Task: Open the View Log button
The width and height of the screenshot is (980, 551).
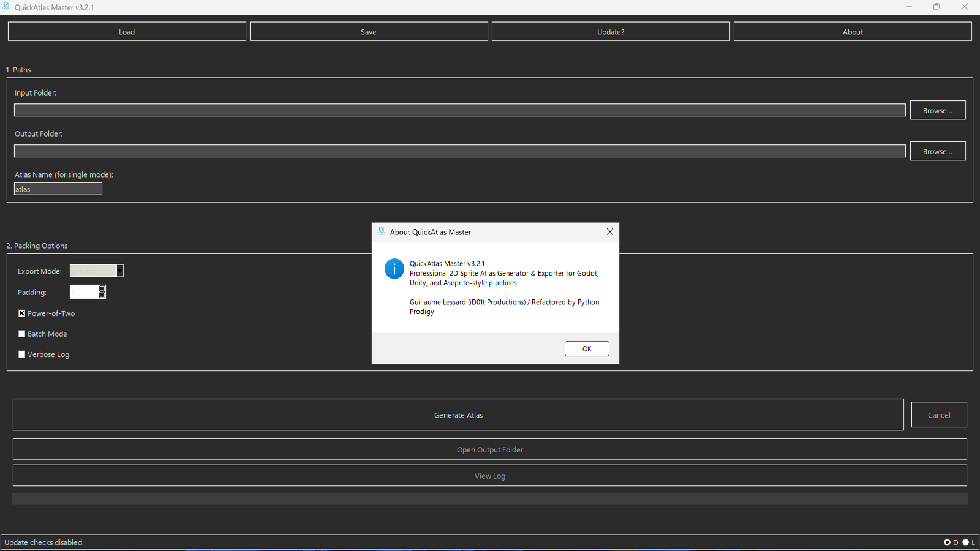Action: [x=490, y=476]
